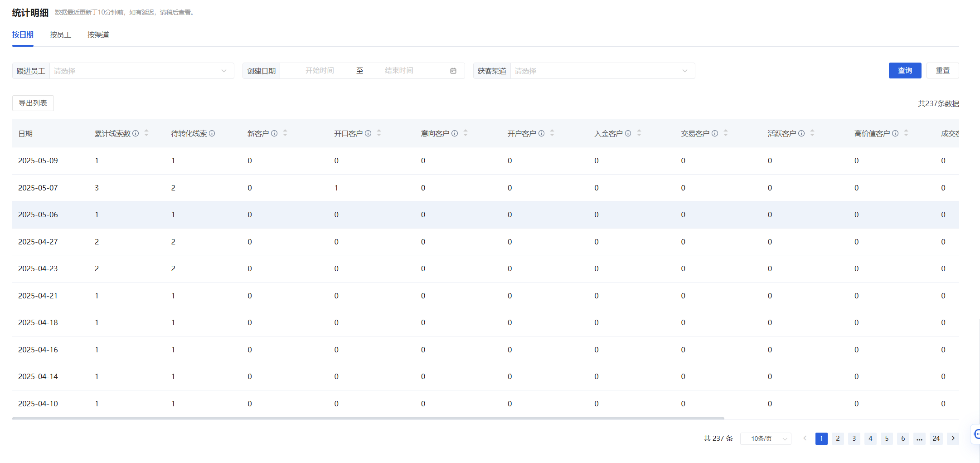The image size is (980, 463).
Task: Click info icon beside 高价值客户 header
Action: coord(895,133)
